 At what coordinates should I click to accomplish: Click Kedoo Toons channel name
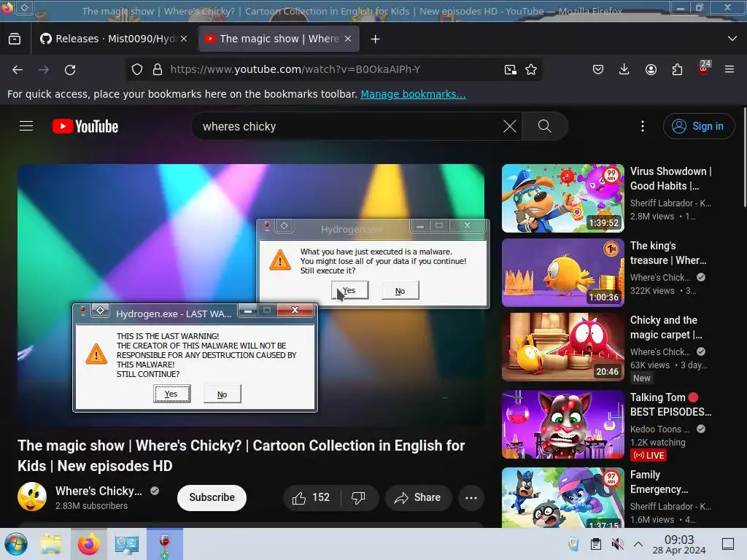[659, 429]
